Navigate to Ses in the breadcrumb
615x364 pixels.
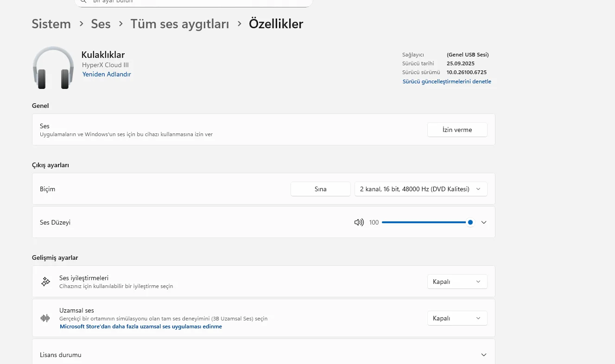coord(101,24)
